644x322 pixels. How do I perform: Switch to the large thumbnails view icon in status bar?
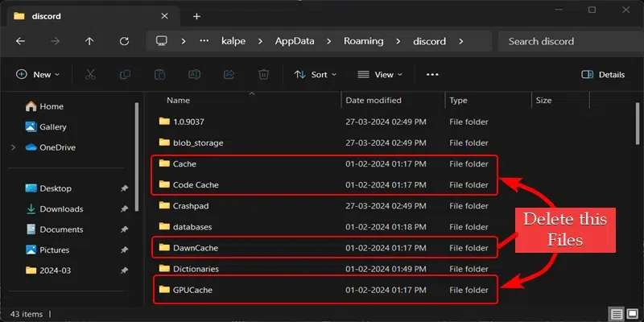click(x=632, y=315)
